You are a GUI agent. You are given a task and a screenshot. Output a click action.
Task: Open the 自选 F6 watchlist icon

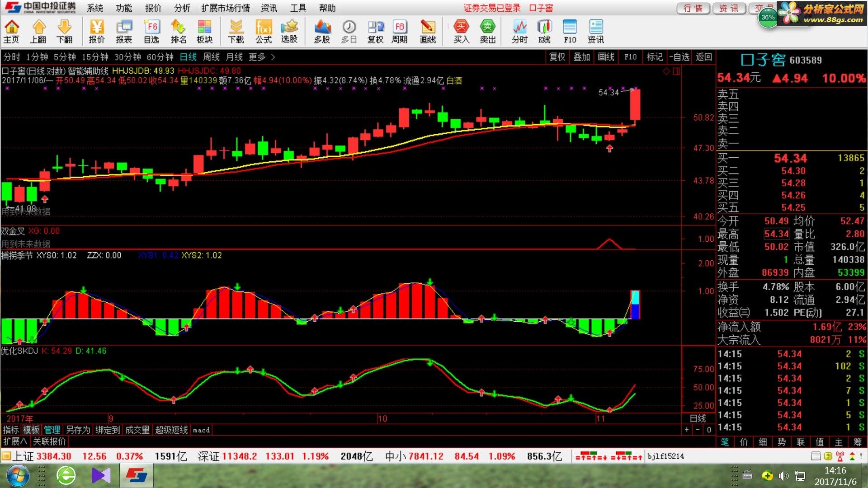click(x=151, y=32)
